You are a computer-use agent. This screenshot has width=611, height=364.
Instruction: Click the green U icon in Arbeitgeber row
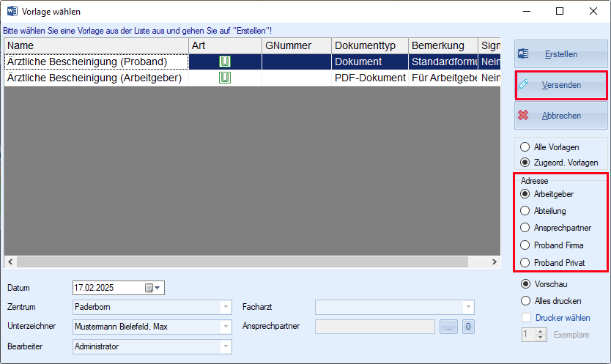tap(225, 78)
